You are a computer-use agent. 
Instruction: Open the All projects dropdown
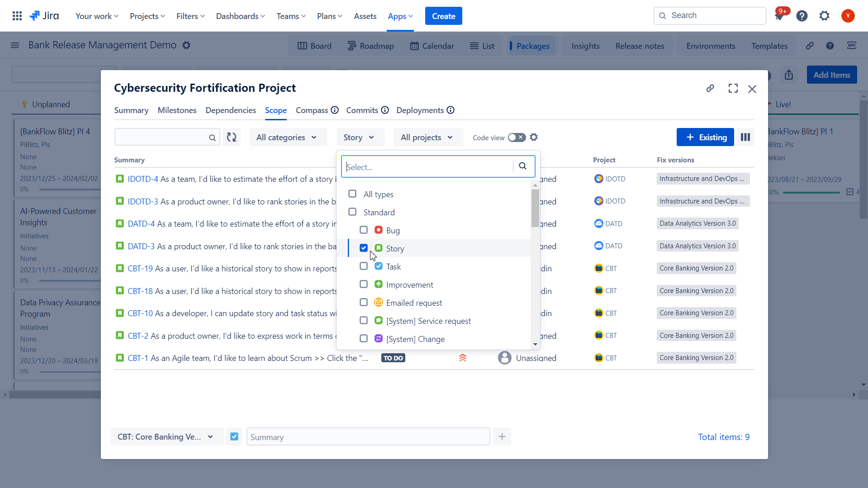click(x=427, y=137)
